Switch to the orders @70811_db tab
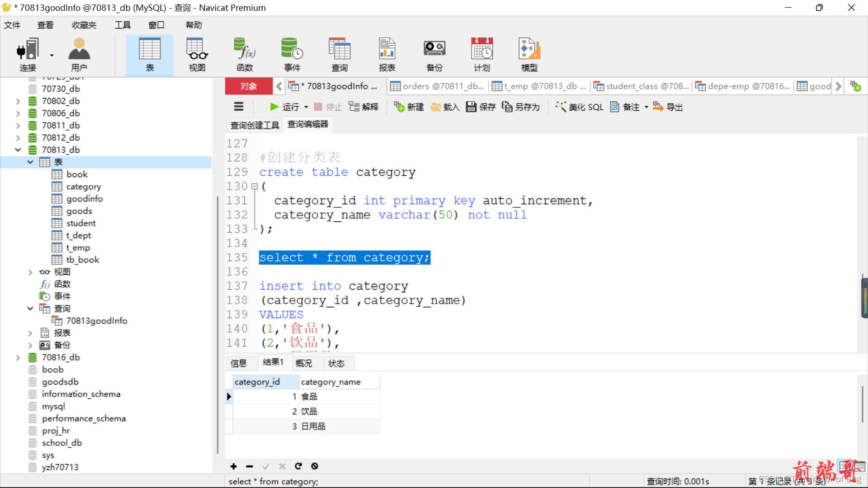Screen dimensions: 868x488 437,86
